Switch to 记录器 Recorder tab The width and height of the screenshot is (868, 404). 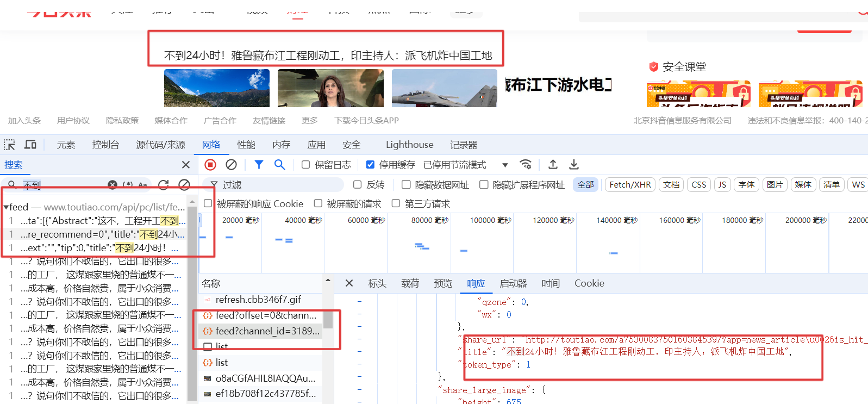coord(464,145)
